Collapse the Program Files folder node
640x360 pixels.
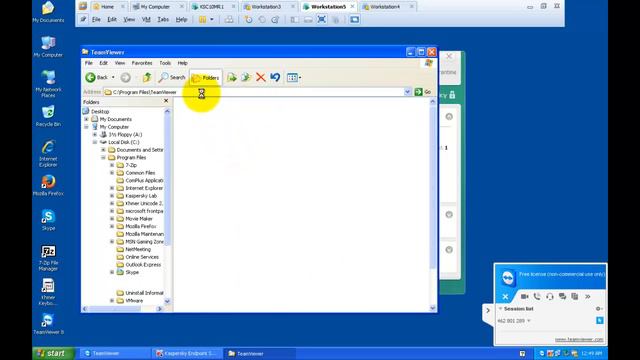point(103,158)
